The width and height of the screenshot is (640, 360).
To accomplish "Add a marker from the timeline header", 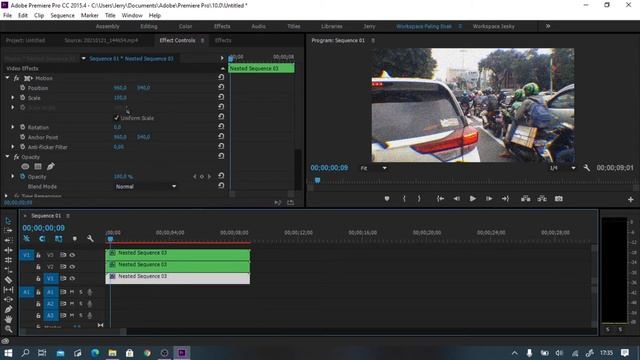I will [x=75, y=239].
